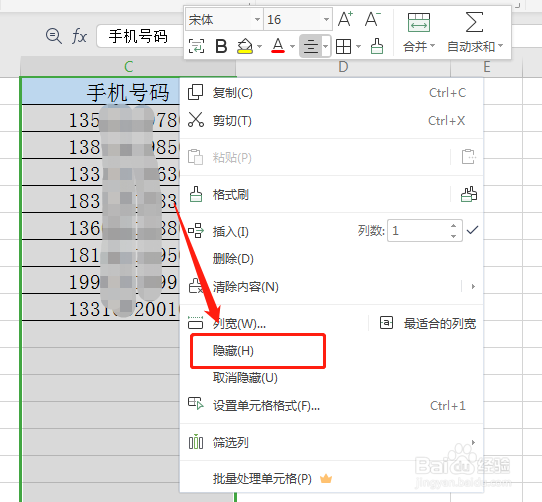Click the borders grid icon
The width and height of the screenshot is (542, 502).
pyautogui.click(x=343, y=46)
